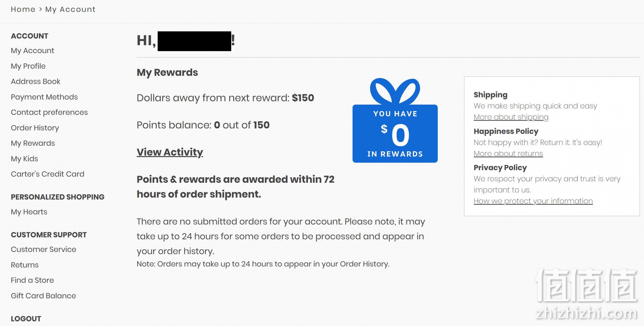
Task: Go to My Profile page
Action: pos(28,66)
